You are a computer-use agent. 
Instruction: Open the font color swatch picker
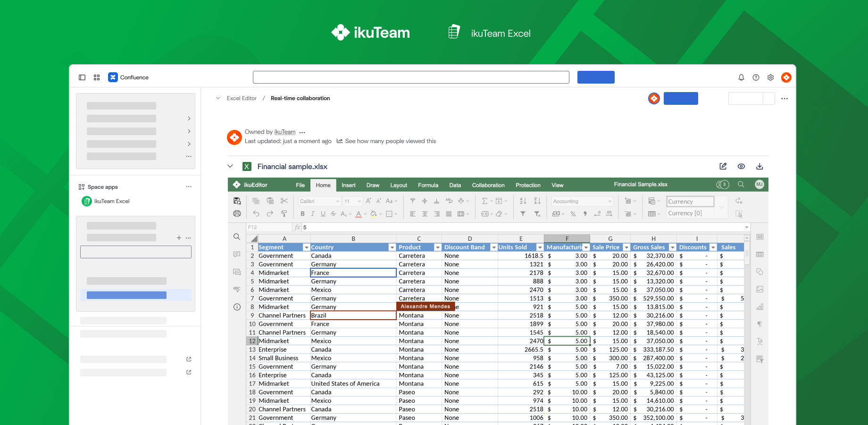[359, 214]
